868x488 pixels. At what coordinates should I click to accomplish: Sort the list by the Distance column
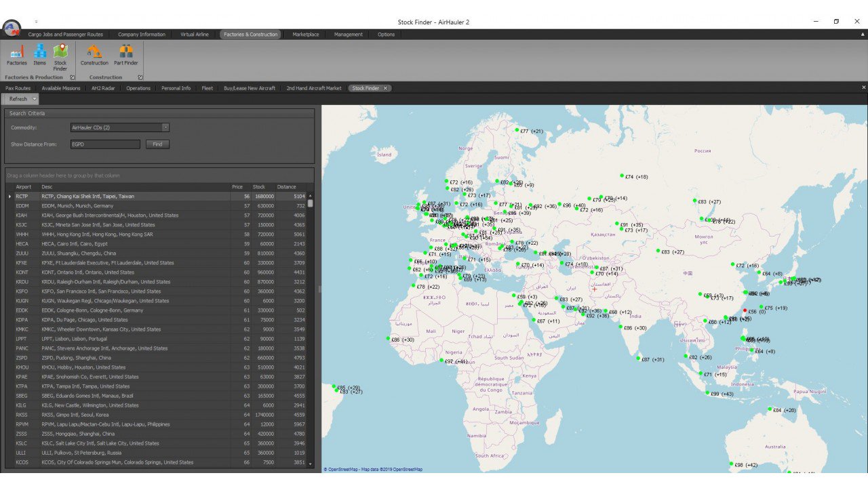pos(285,186)
